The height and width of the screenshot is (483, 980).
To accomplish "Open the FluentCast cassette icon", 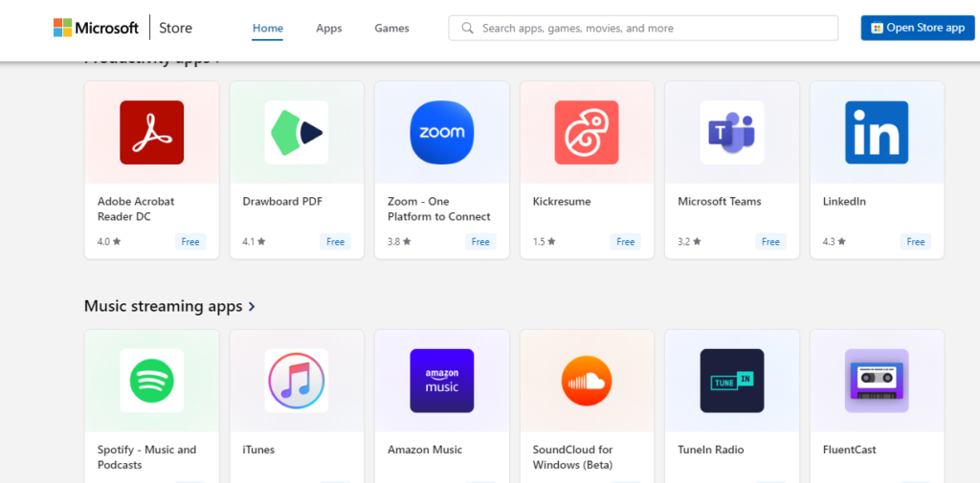I will coord(877,381).
